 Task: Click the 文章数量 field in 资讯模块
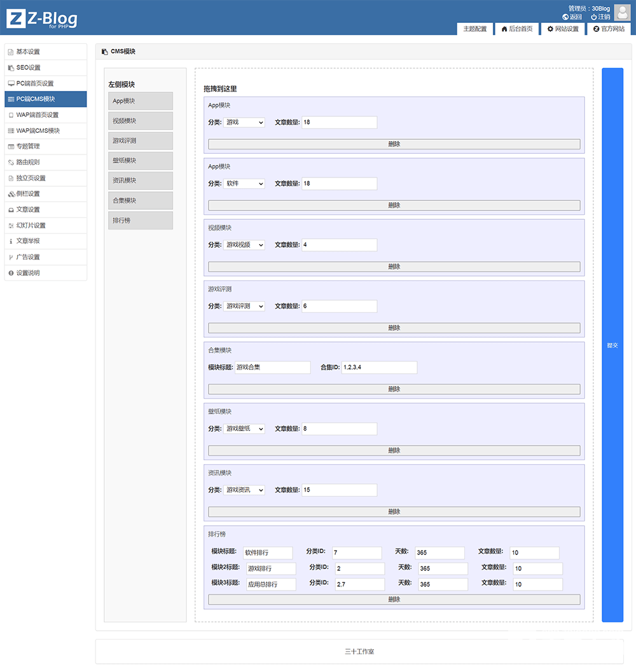(x=339, y=490)
